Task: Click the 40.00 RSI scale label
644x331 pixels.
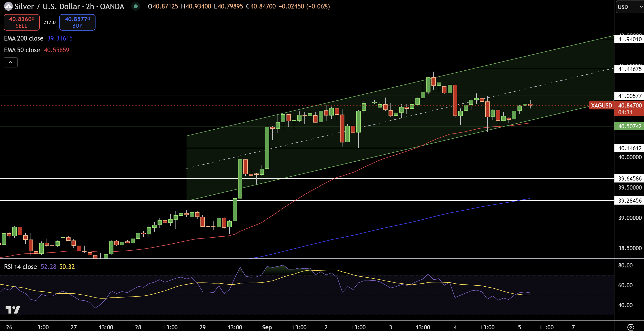Action: pyautogui.click(x=625, y=305)
